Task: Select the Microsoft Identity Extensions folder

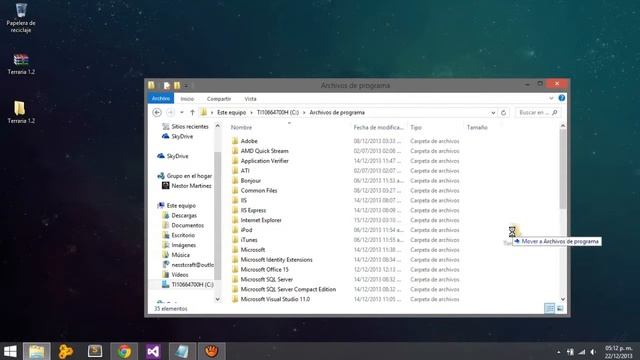Action: 272,260
